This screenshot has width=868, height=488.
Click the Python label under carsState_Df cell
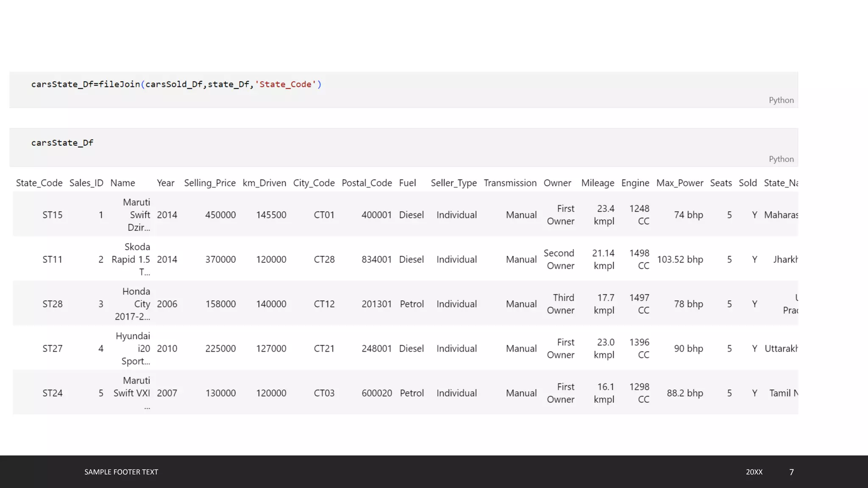tap(781, 159)
